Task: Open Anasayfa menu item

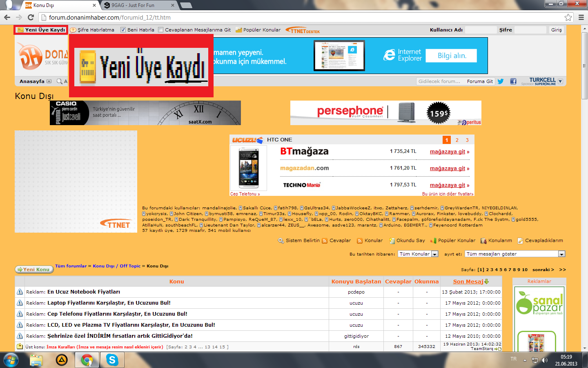Action: pos(32,81)
